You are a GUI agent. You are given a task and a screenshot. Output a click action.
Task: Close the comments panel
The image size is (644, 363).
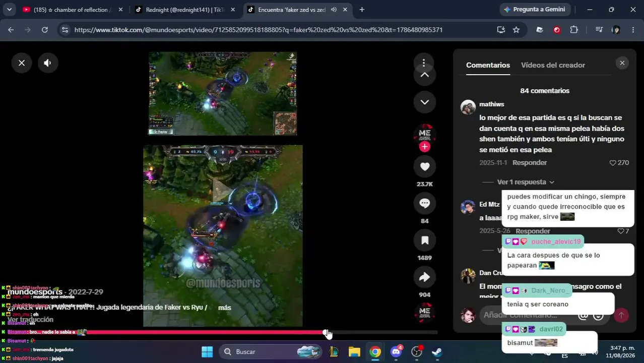[x=622, y=63]
